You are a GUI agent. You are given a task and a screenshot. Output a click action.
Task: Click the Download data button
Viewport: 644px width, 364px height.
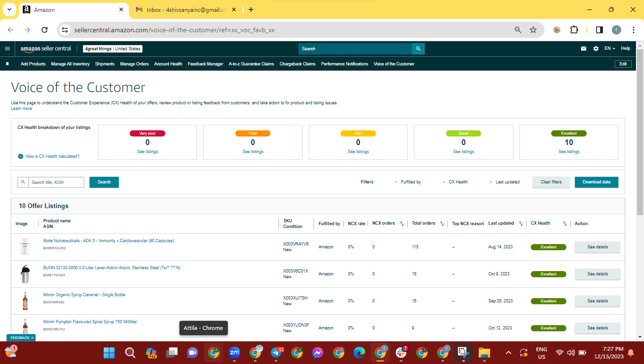point(597,182)
